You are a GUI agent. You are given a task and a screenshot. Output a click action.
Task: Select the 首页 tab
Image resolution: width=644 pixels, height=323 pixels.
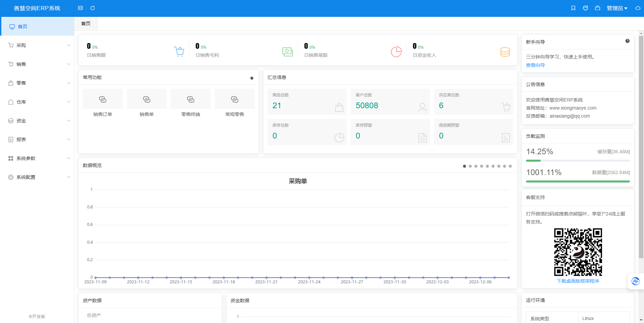[x=86, y=24]
